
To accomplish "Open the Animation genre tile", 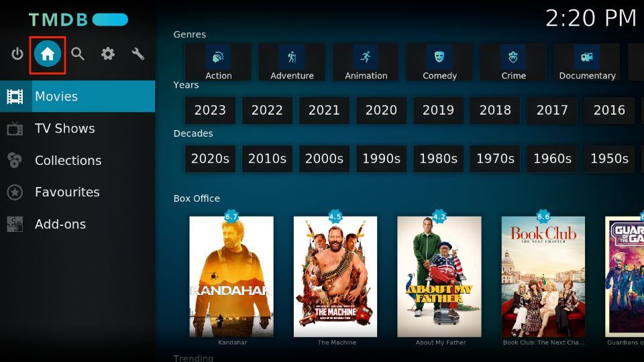I will click(x=366, y=62).
